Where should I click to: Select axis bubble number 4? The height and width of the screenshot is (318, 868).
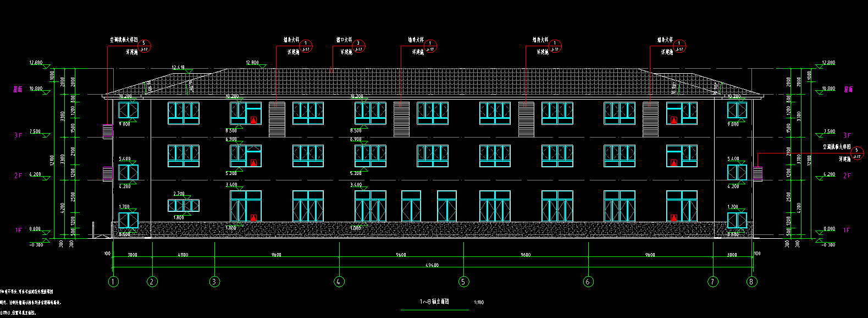coord(339,282)
